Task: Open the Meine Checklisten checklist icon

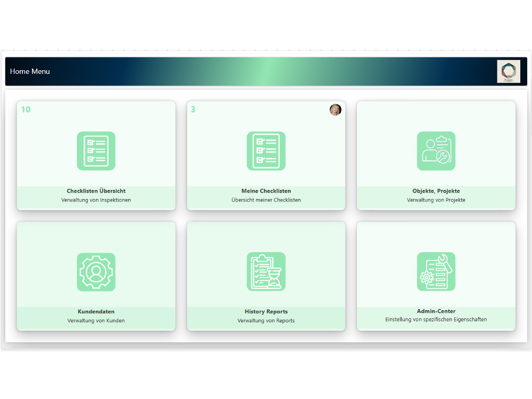Action: [x=266, y=151]
